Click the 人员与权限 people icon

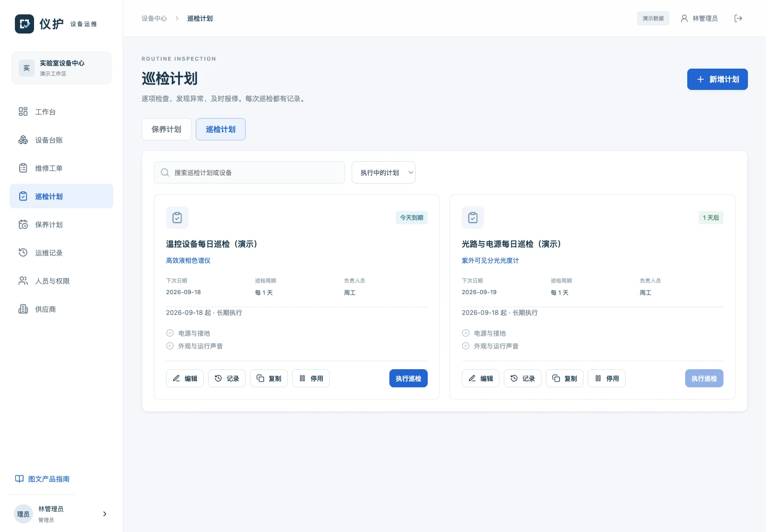tap(23, 281)
